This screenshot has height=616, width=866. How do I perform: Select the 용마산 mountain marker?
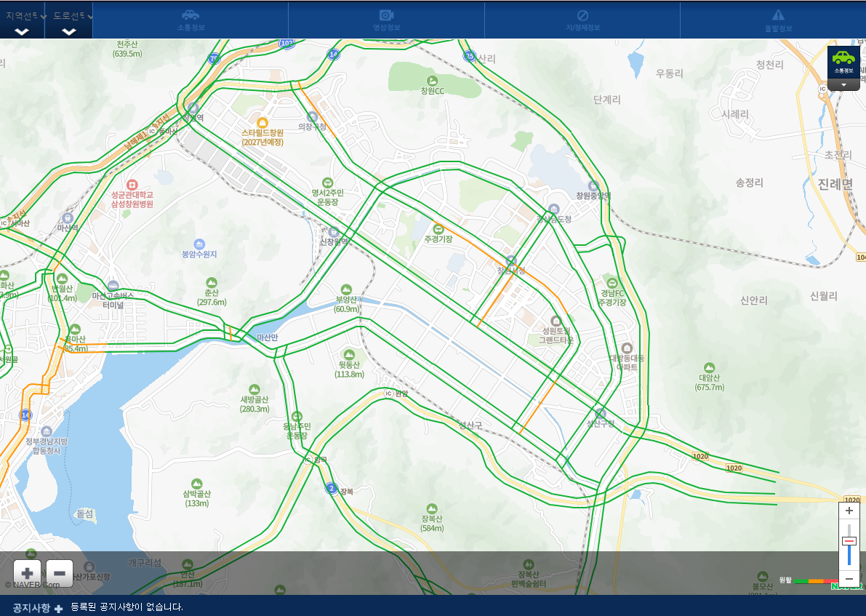tap(75, 329)
